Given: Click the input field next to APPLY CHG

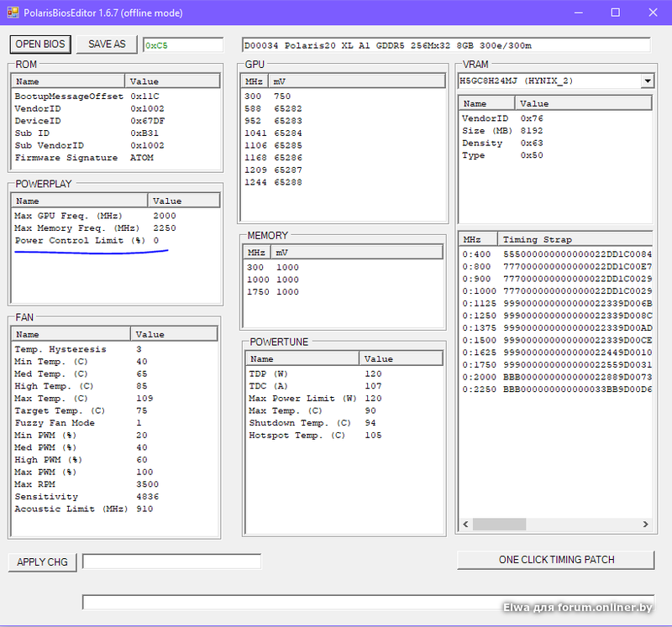Looking at the screenshot, I should click(171, 562).
